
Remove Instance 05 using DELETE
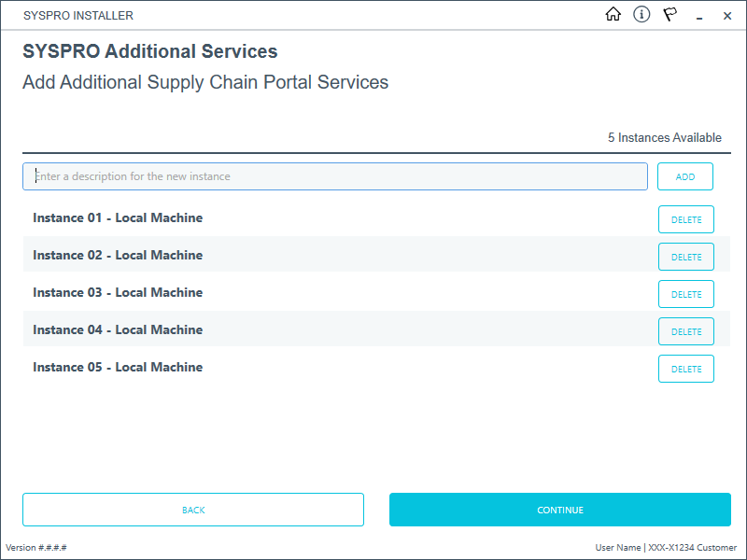(686, 369)
